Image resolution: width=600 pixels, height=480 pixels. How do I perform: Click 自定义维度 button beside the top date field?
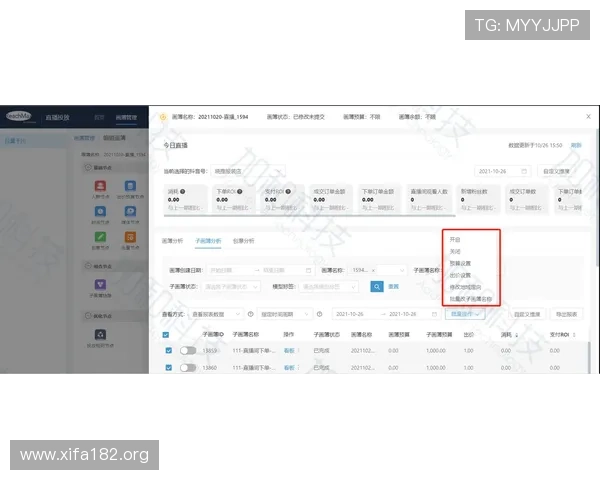(x=556, y=171)
